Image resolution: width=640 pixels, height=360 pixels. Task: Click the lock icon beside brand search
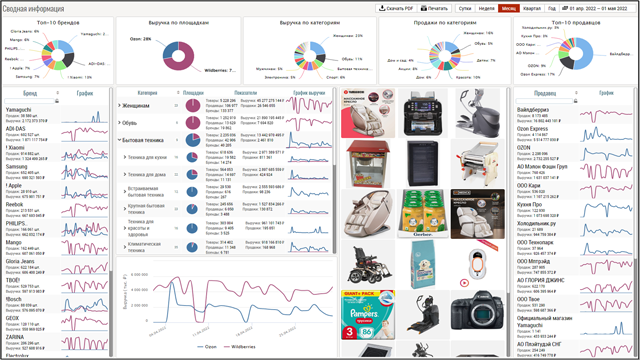57,101
